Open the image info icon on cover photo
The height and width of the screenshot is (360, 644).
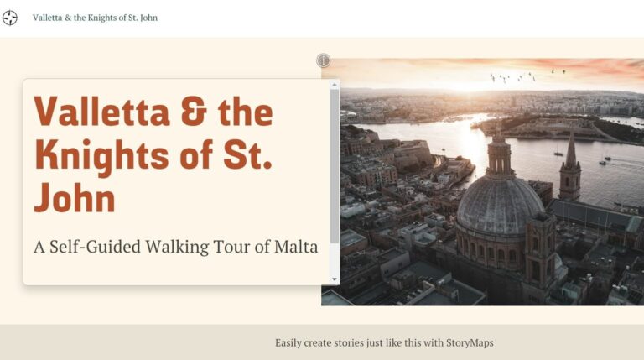[x=324, y=60]
